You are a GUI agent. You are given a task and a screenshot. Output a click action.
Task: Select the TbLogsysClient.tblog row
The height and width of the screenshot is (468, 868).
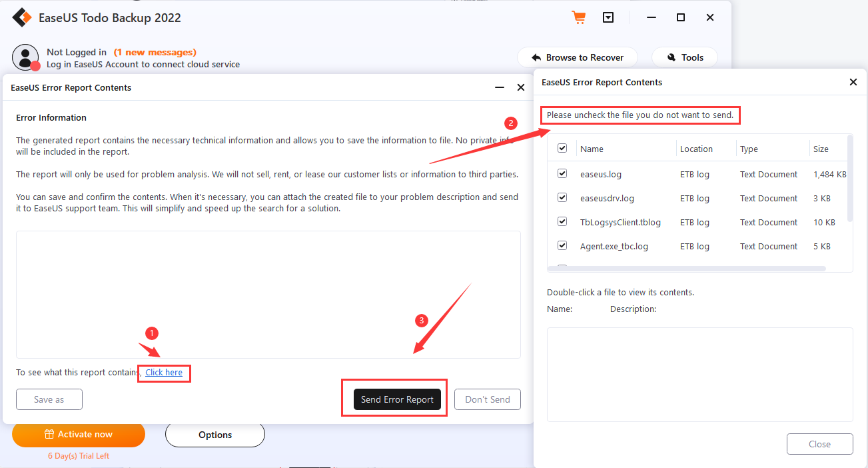[621, 221]
